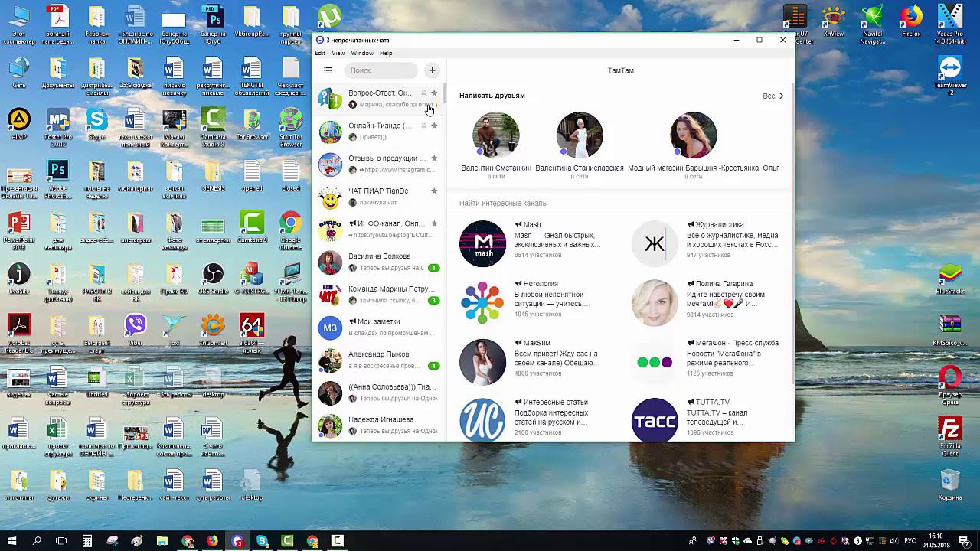
Task: Open the Help menu
Action: [x=386, y=53]
